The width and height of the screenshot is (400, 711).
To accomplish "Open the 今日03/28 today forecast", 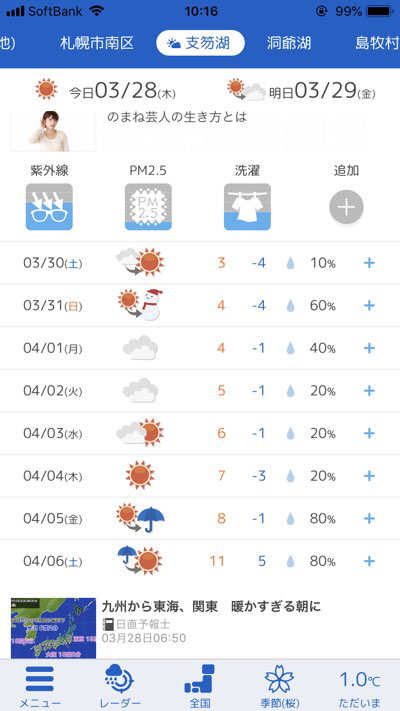I will click(106, 91).
